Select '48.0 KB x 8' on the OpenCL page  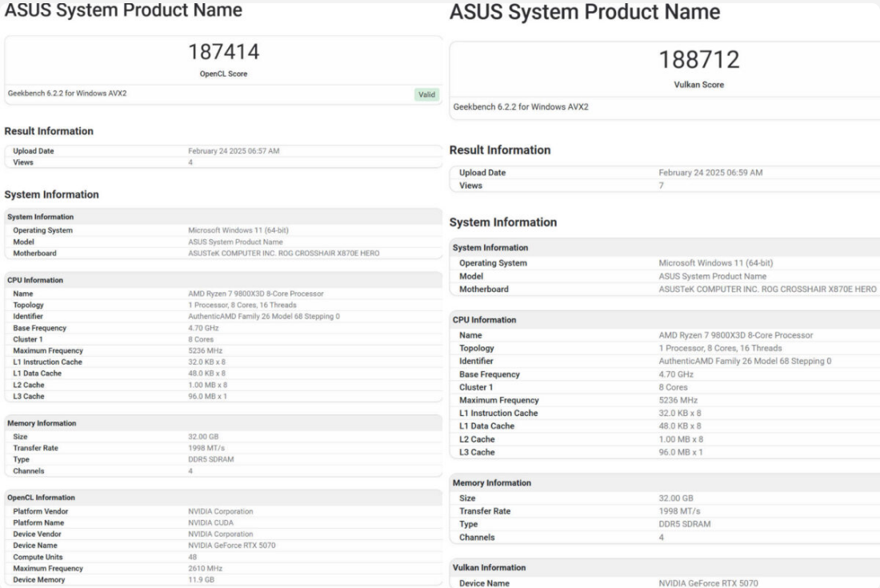pos(206,373)
